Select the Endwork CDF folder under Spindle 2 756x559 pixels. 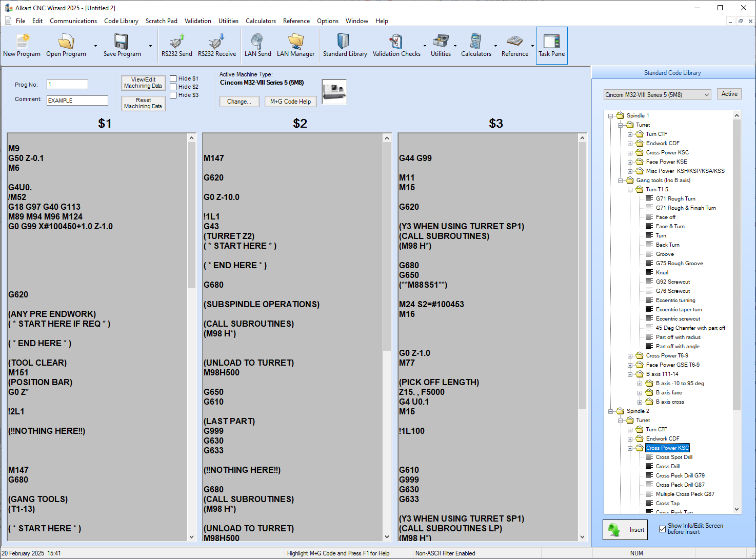tap(663, 438)
